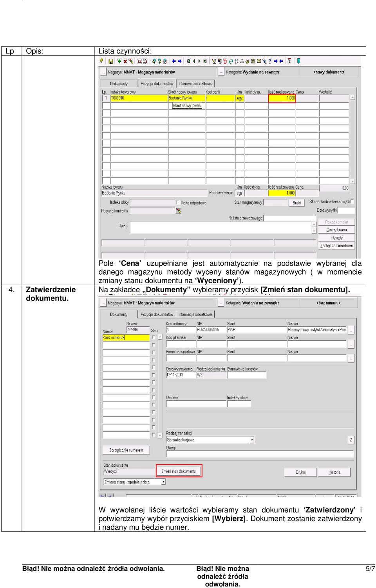Open the Magazyn lookup button in the upper window
This screenshot has width=376, height=588.
tap(103, 72)
